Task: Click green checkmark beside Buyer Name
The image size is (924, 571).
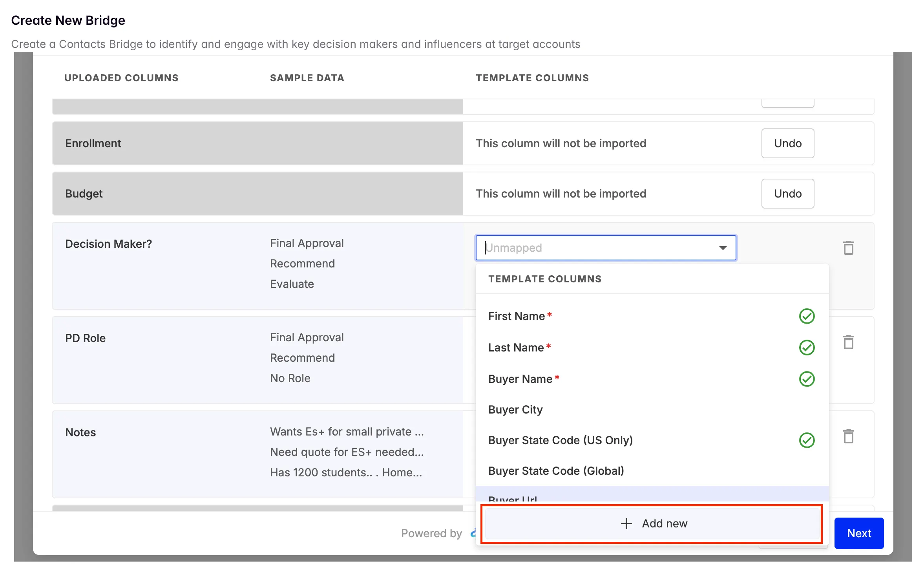Action: [807, 379]
